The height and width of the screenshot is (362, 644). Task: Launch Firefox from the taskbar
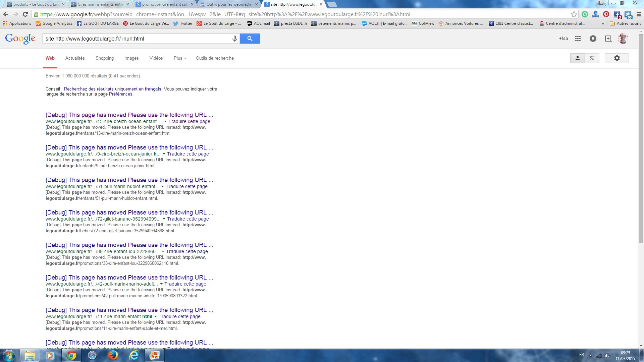click(113, 356)
